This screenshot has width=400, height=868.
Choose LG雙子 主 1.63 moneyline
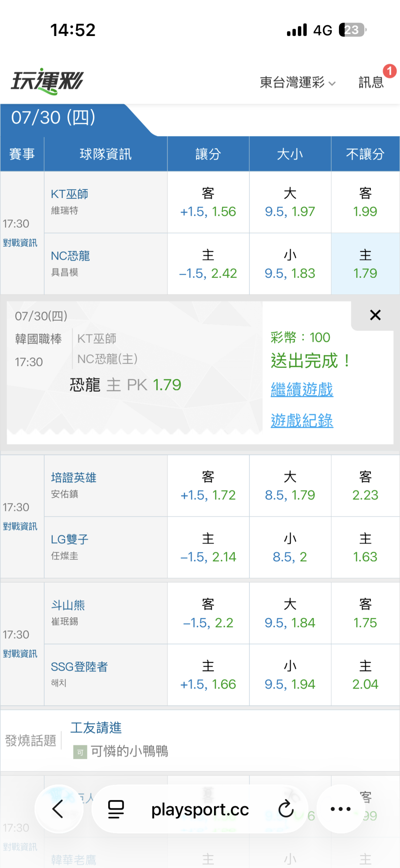[365, 547]
